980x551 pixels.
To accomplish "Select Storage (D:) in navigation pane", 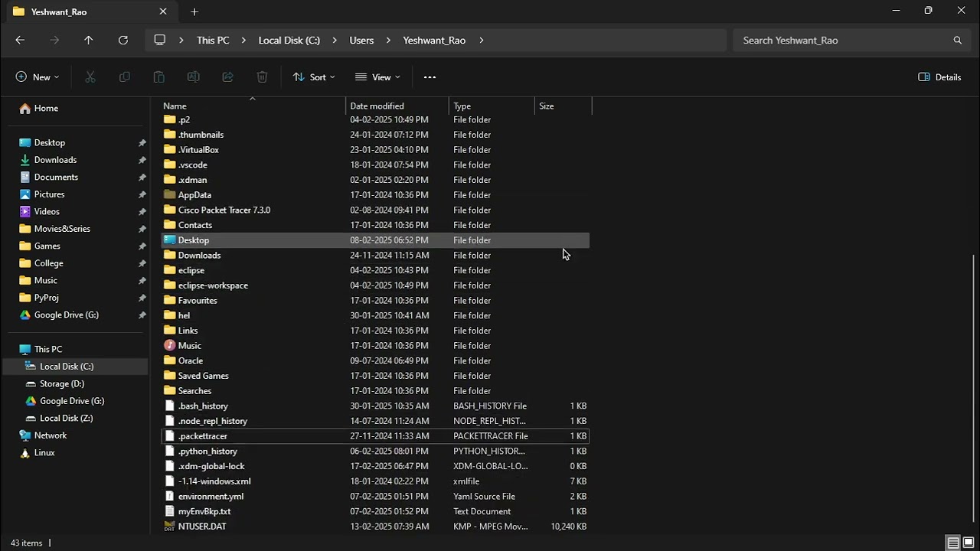I will click(62, 384).
